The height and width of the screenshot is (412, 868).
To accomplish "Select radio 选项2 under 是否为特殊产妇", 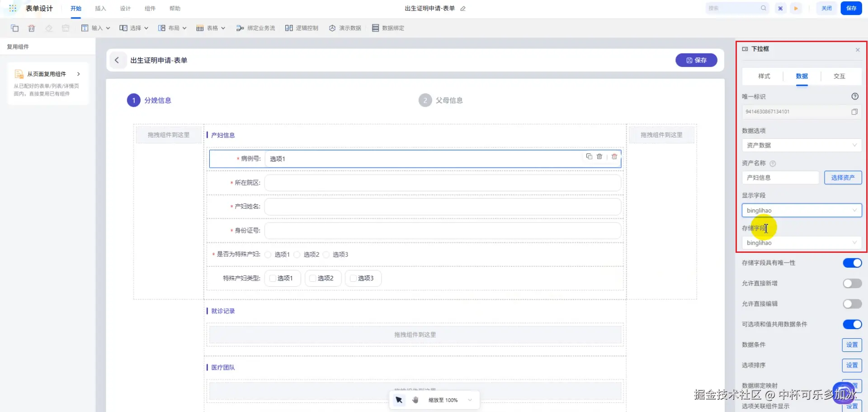I will tap(297, 255).
